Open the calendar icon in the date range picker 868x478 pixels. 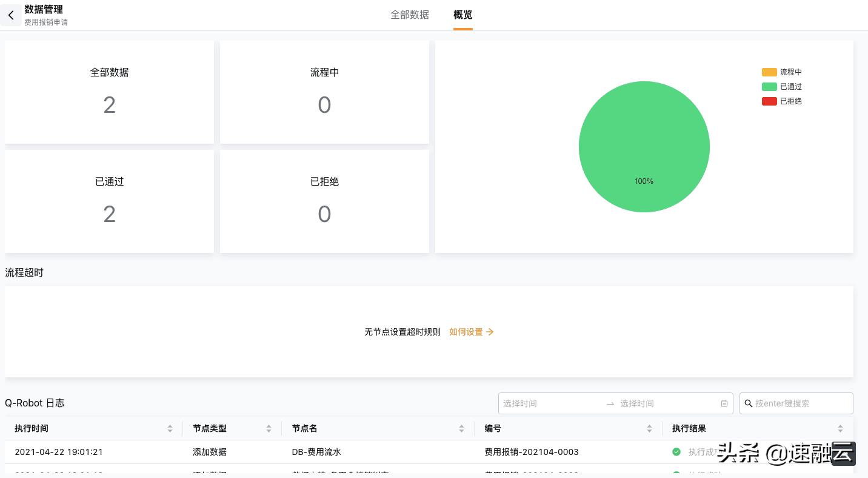tap(724, 403)
